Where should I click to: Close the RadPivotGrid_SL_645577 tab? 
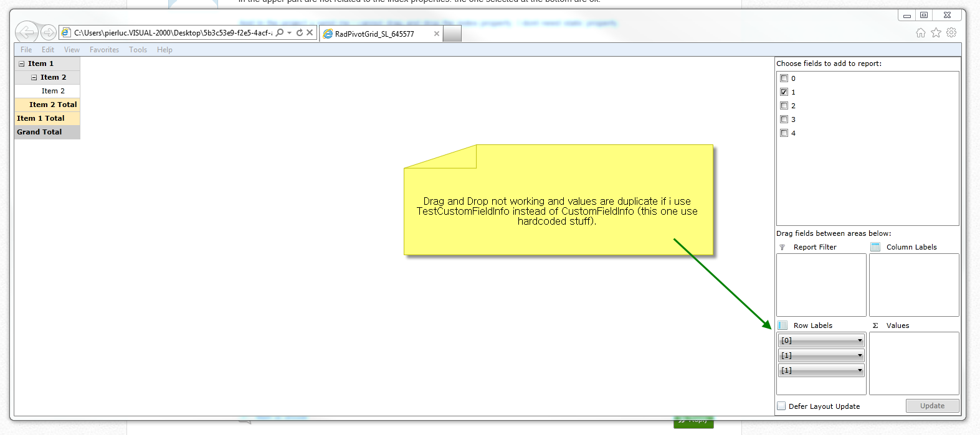click(436, 34)
